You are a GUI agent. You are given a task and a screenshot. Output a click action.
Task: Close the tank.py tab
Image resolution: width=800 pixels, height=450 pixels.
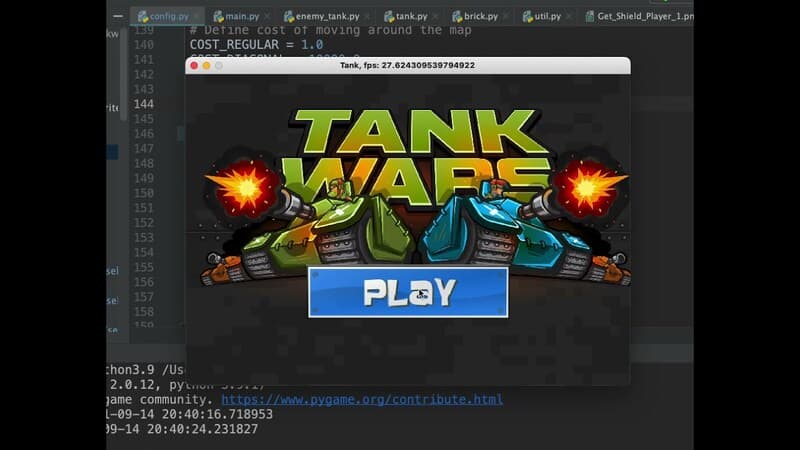point(435,16)
